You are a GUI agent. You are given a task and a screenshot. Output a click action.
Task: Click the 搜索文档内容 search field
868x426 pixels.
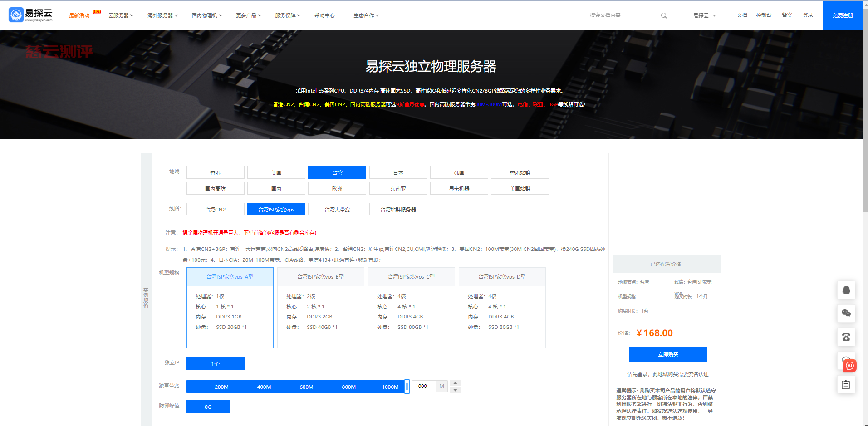(x=622, y=15)
